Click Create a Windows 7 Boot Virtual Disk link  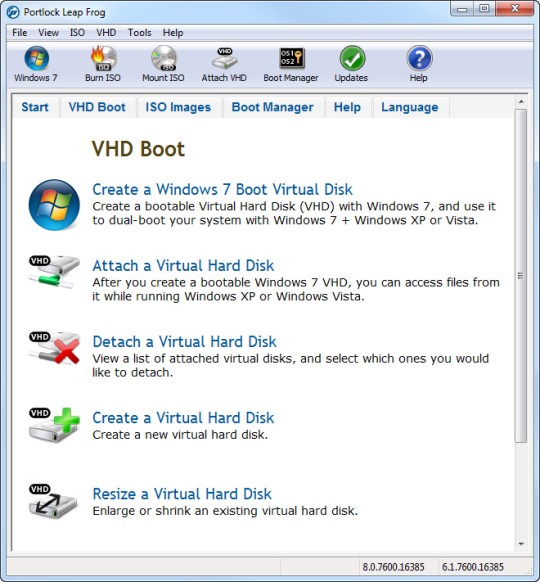pos(222,189)
